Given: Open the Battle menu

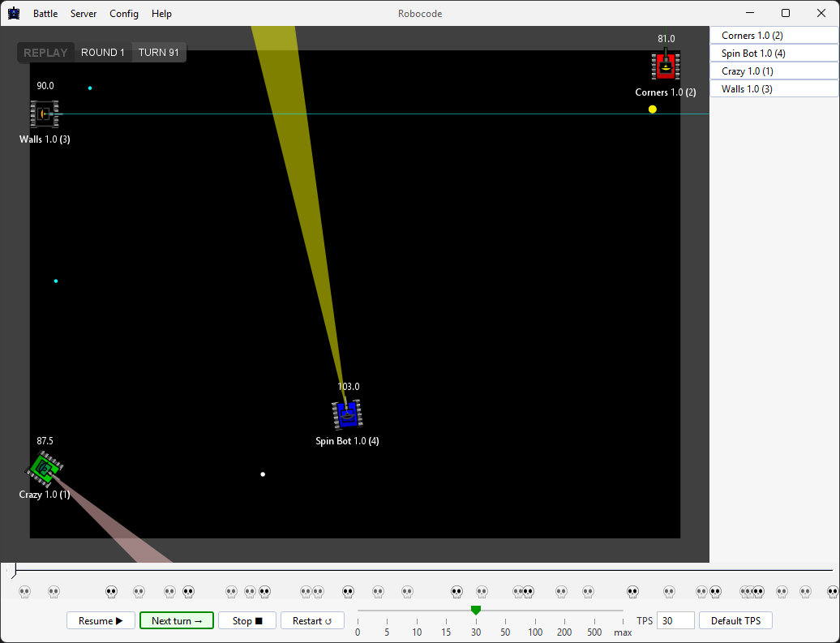Looking at the screenshot, I should point(45,14).
